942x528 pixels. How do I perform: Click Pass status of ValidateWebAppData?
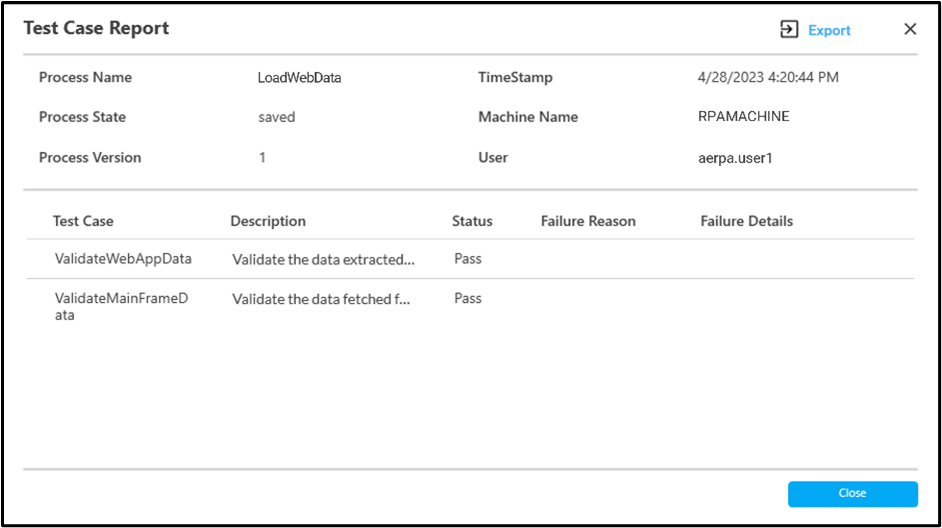468,259
